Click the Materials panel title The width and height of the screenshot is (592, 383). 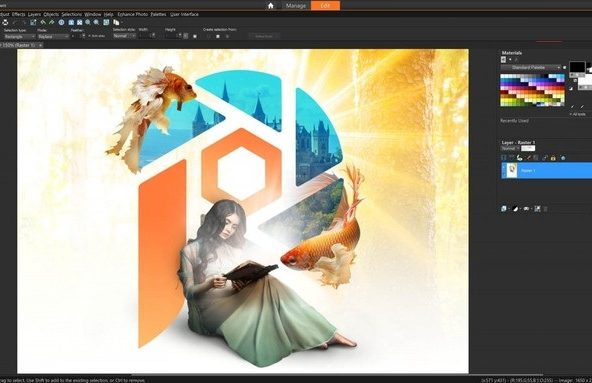tap(512, 53)
